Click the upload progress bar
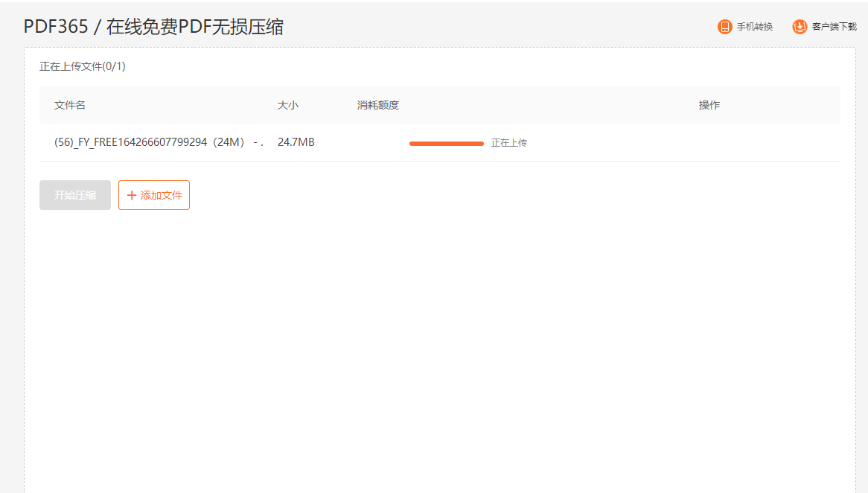This screenshot has width=868, height=493. coord(446,142)
